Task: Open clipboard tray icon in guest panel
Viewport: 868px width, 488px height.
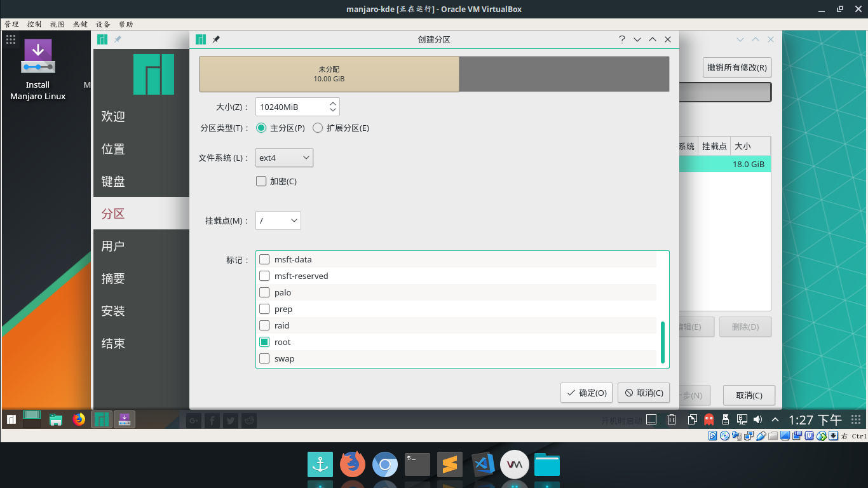Action: pos(693,419)
